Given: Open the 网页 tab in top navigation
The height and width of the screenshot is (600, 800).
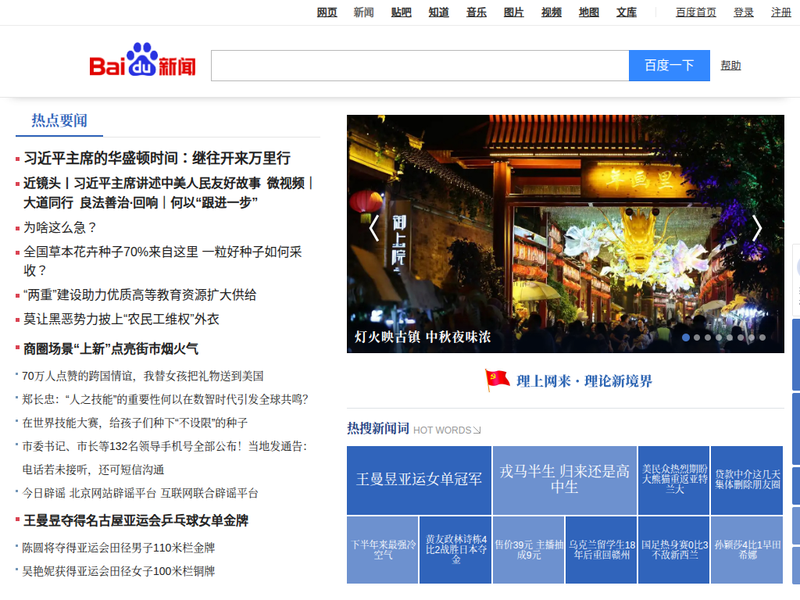Looking at the screenshot, I should tap(327, 12).
